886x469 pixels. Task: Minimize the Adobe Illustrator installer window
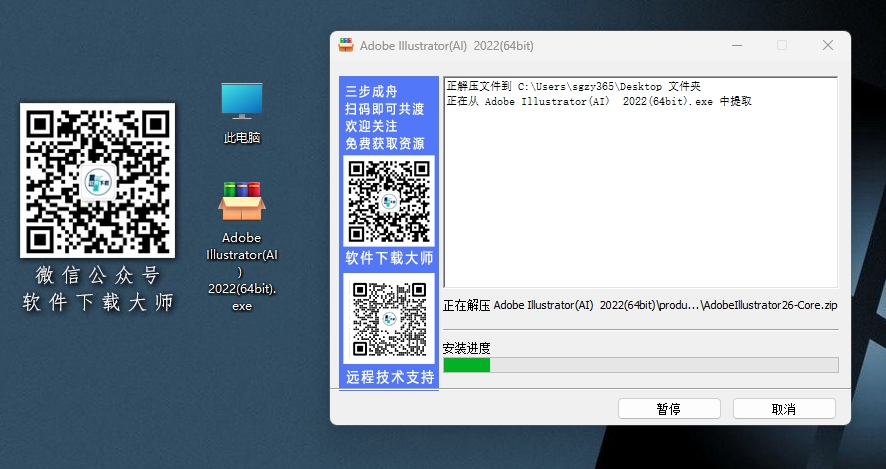coord(737,45)
